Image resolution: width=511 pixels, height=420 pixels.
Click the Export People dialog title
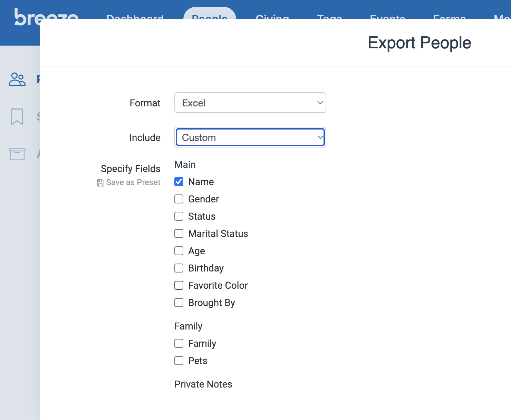pyautogui.click(x=419, y=43)
